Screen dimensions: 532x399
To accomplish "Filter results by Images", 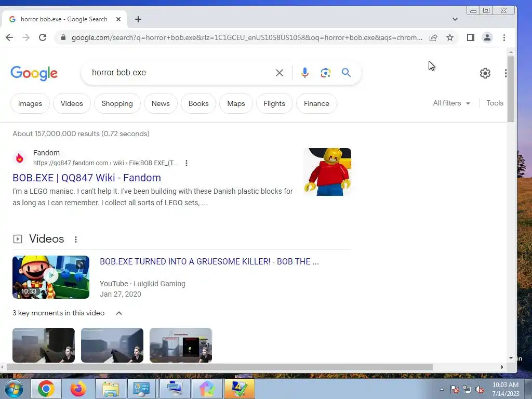I will [30, 103].
